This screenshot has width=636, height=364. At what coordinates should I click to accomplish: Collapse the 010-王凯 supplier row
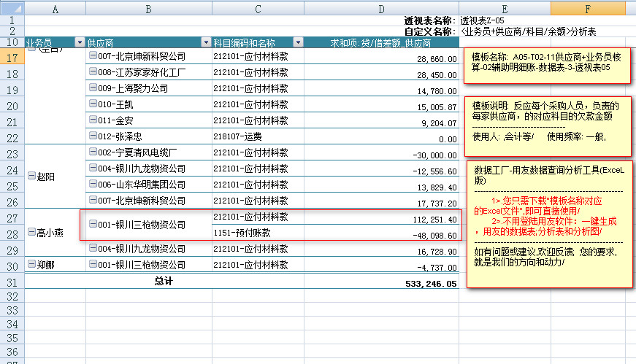click(x=92, y=104)
